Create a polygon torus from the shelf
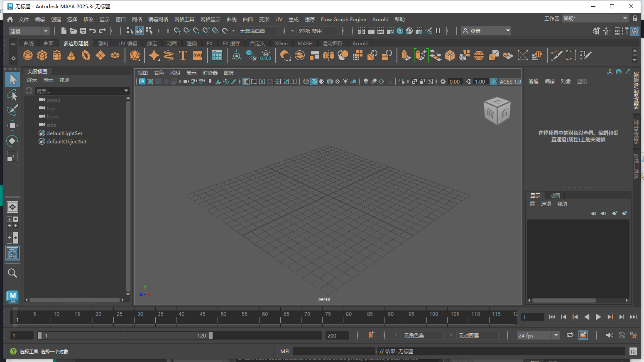The height and width of the screenshot is (362, 644). tap(86, 55)
